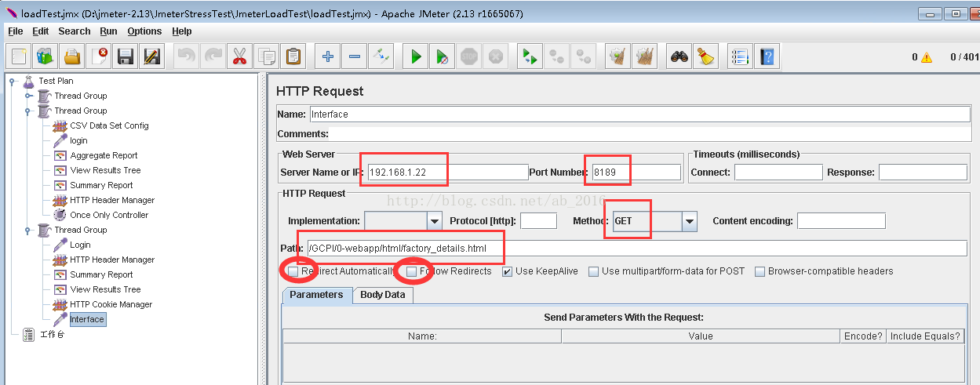The width and height of the screenshot is (980, 385).
Task: Enable Browser-compatible headers checkbox
Action: click(x=760, y=271)
